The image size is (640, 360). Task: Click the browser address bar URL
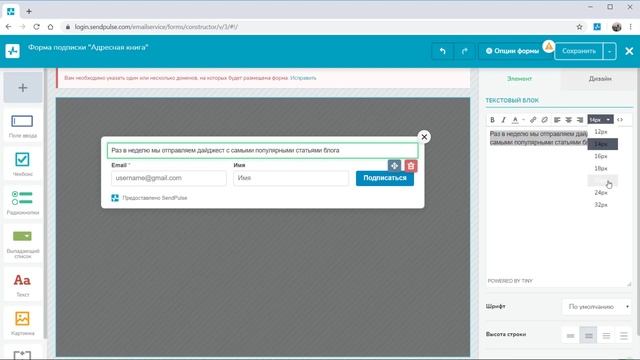coord(156,27)
